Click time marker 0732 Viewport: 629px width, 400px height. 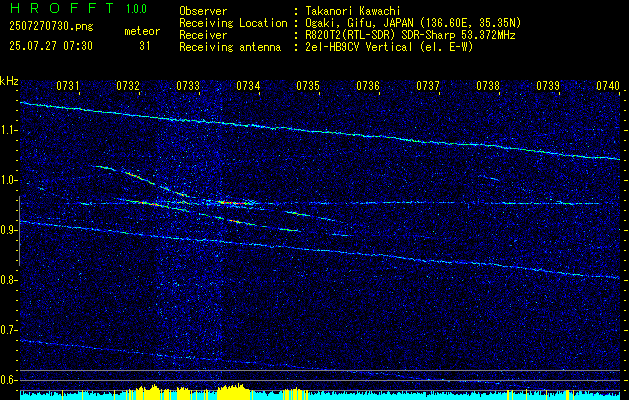click(x=128, y=86)
